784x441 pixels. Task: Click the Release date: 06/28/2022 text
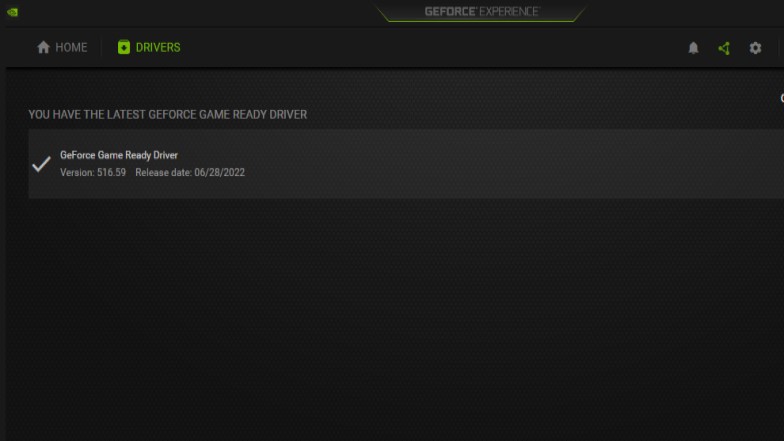190,172
